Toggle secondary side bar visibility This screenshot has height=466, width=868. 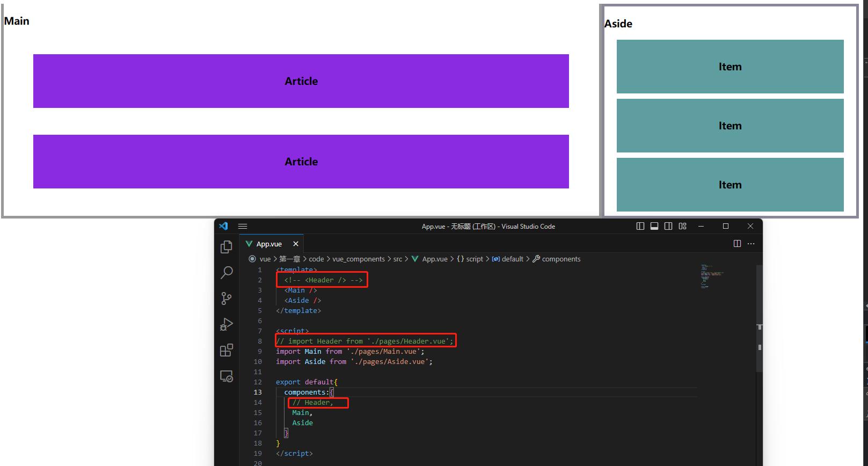668,227
